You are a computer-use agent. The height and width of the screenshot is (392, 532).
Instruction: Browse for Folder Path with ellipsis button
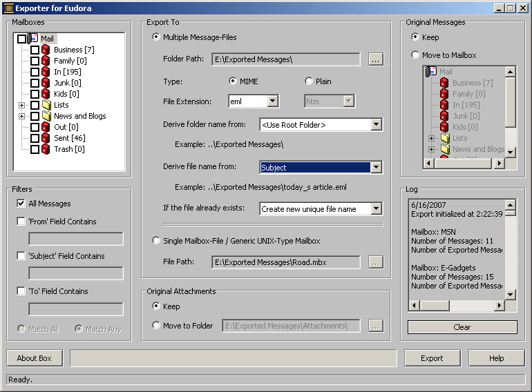[x=375, y=59]
